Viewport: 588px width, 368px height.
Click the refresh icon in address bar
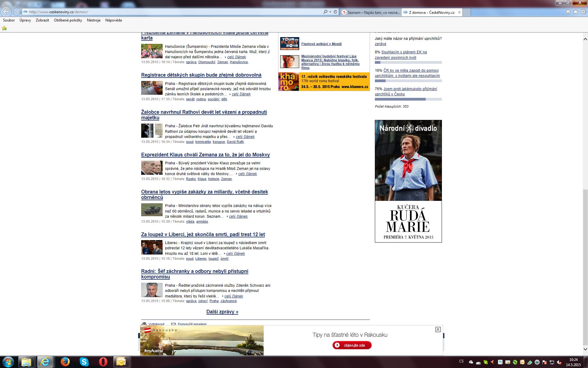335,12
